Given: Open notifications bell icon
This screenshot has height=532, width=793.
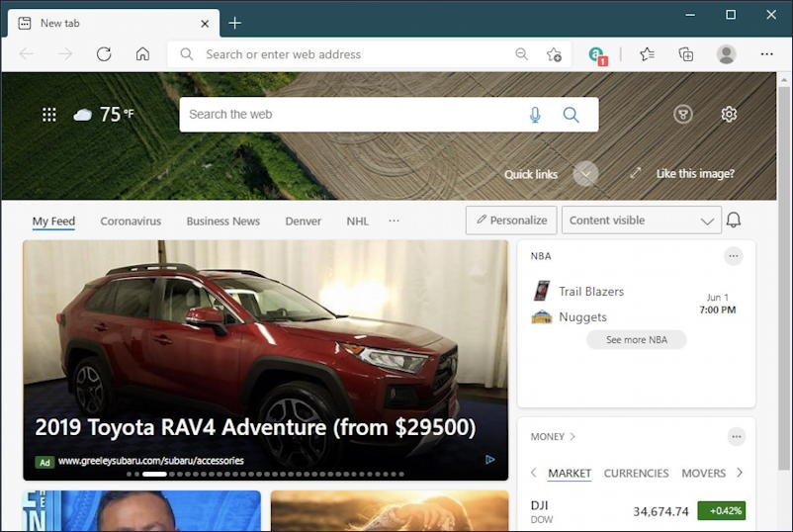Looking at the screenshot, I should [734, 220].
